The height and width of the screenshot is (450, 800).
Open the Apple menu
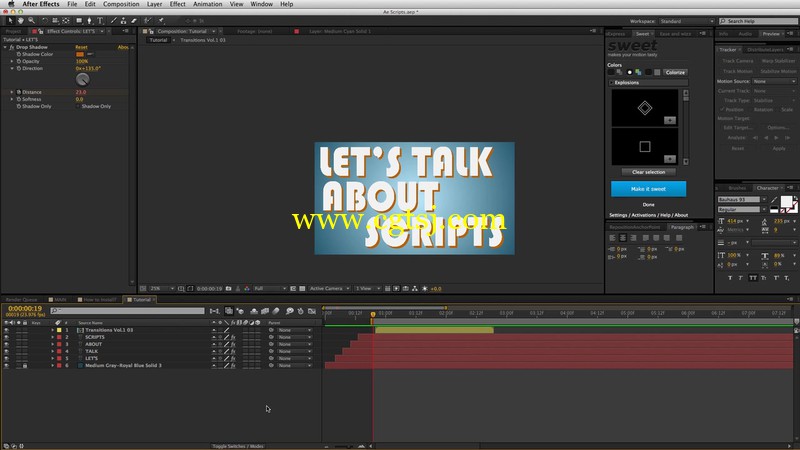(11, 4)
